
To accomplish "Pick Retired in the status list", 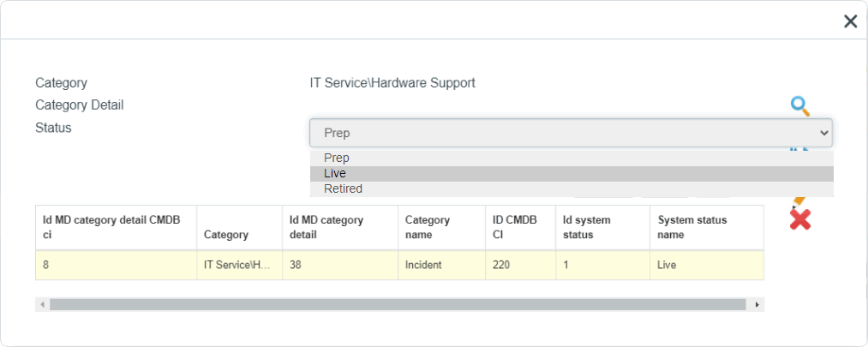I will click(x=572, y=188).
